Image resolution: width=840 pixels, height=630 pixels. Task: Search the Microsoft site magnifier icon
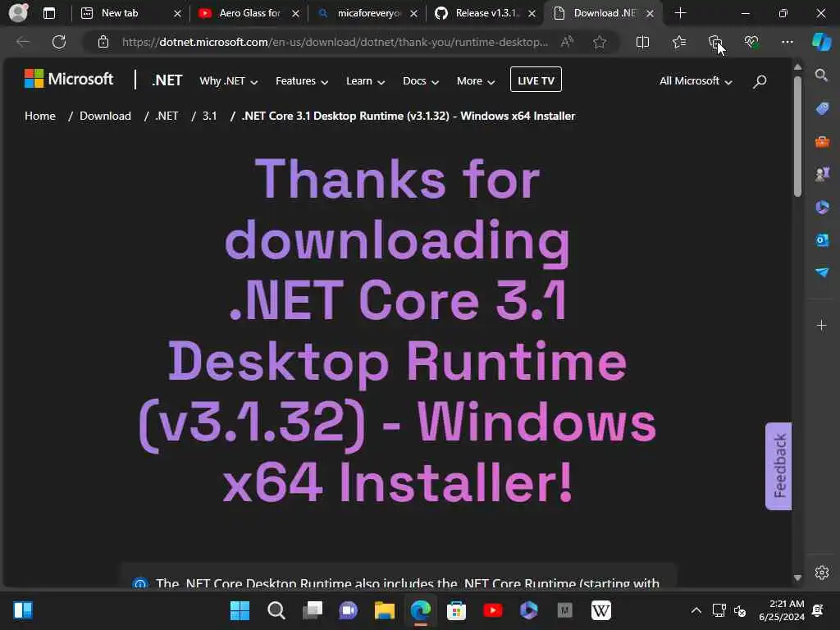click(760, 81)
